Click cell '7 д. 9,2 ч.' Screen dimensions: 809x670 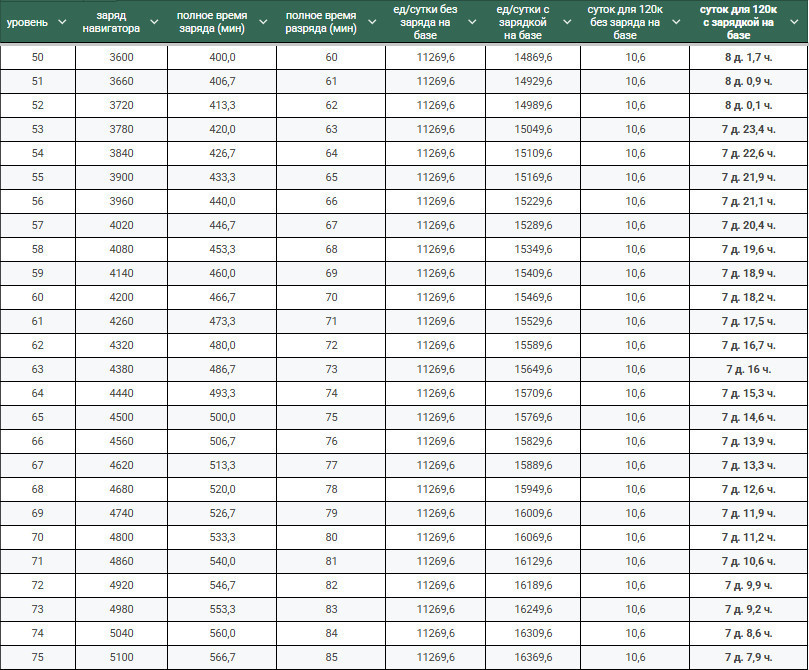(x=749, y=609)
